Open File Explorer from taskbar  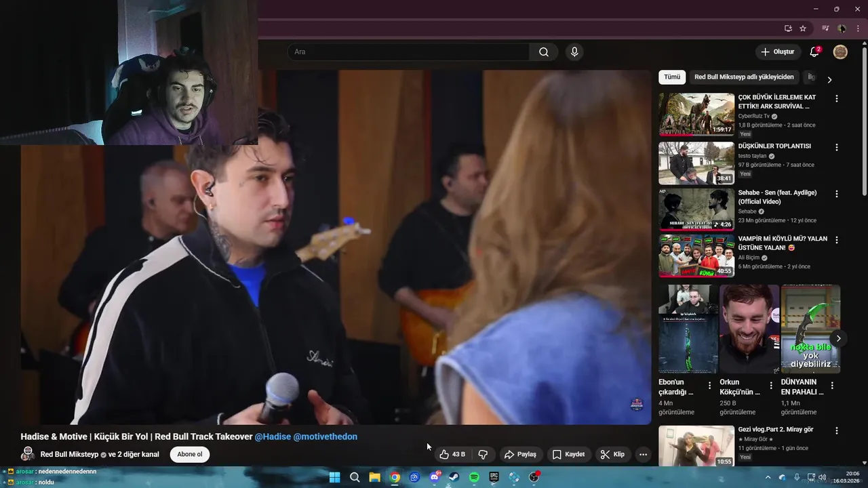(x=374, y=477)
